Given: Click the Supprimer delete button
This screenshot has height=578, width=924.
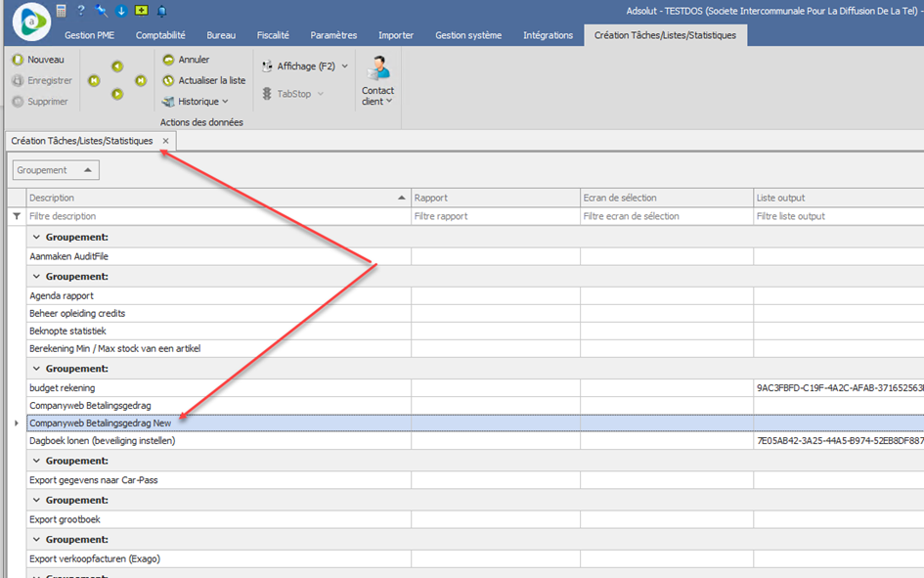Looking at the screenshot, I should point(40,102).
